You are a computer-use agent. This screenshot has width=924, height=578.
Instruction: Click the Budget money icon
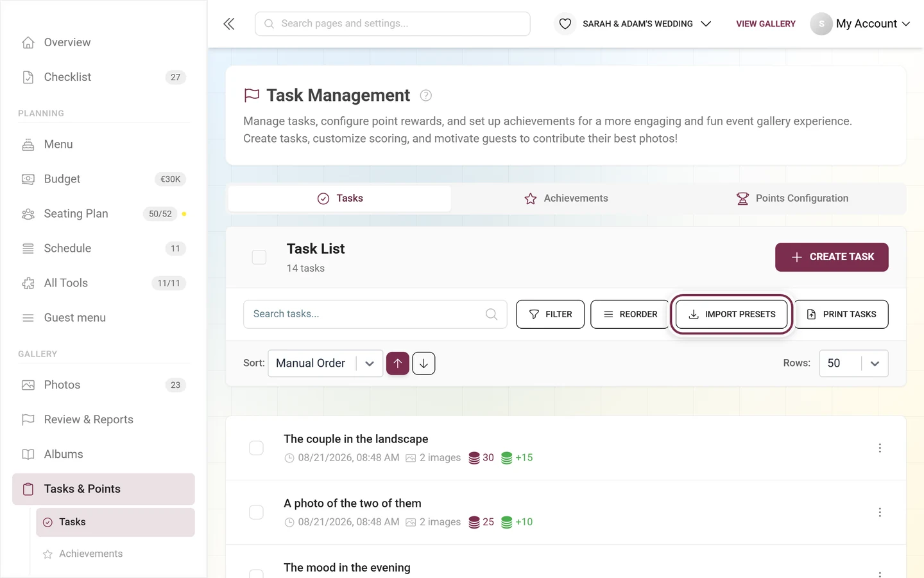[28, 179]
